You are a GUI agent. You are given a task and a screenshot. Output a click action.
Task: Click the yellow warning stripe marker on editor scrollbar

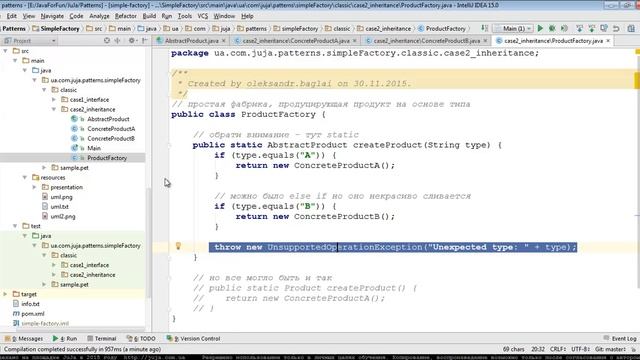637,80
